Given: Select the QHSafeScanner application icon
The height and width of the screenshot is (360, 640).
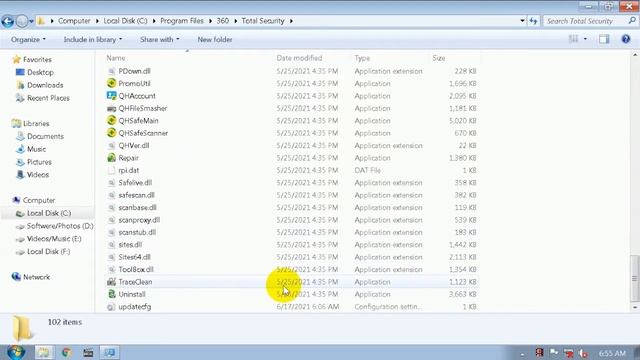Looking at the screenshot, I should click(111, 133).
